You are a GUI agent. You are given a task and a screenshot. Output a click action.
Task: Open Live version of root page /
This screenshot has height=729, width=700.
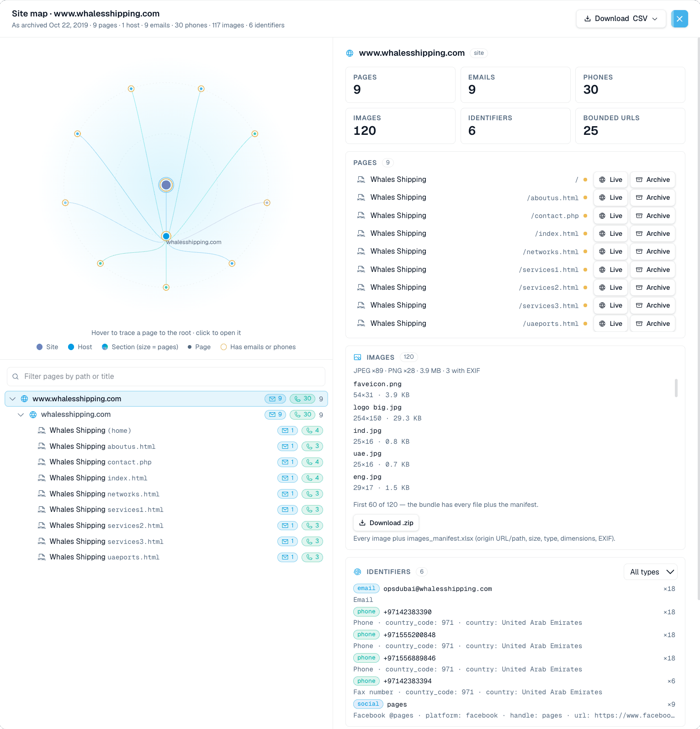tap(610, 180)
